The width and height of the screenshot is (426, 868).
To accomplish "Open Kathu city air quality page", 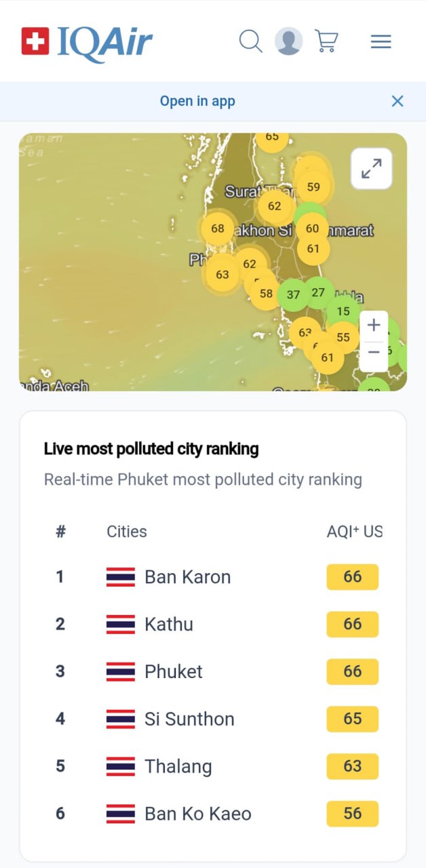I will tap(168, 624).
